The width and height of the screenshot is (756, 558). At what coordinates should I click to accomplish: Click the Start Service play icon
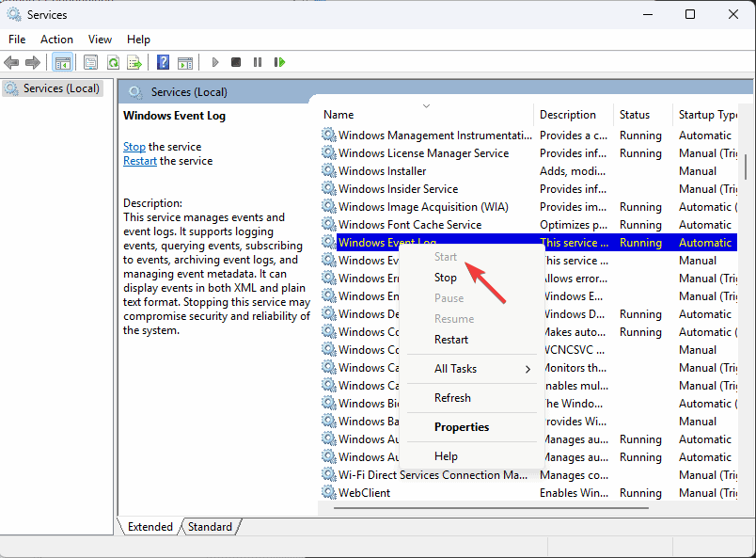[x=215, y=62]
